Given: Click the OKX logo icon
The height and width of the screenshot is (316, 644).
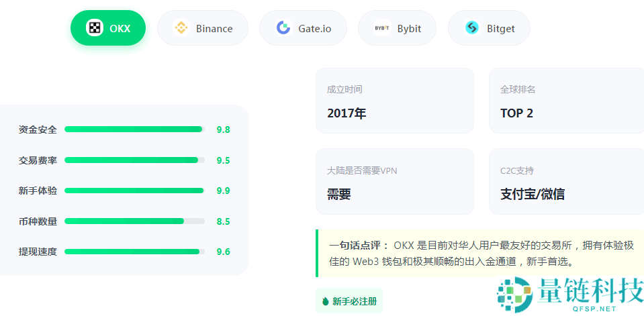Looking at the screenshot, I should point(95,28).
